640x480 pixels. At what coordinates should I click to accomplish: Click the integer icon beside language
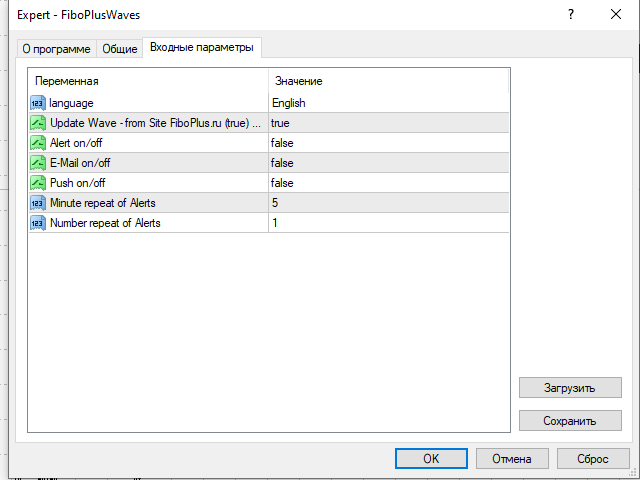[x=38, y=103]
